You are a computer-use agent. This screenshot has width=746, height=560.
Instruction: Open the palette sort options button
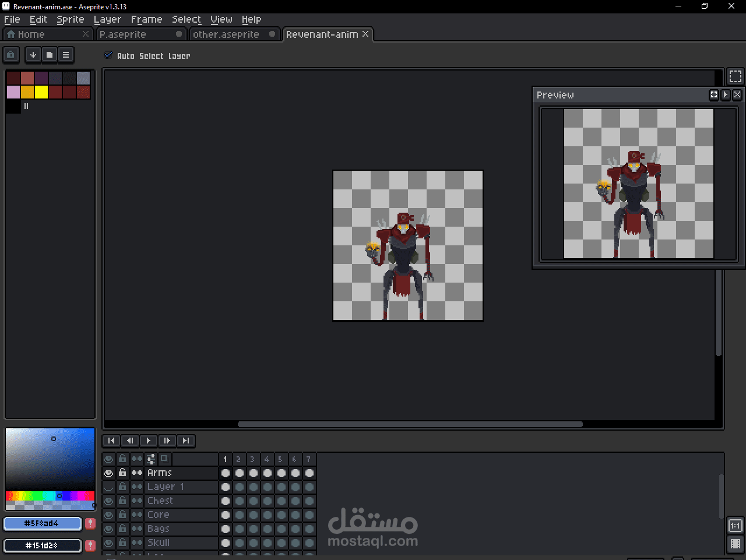tap(33, 55)
